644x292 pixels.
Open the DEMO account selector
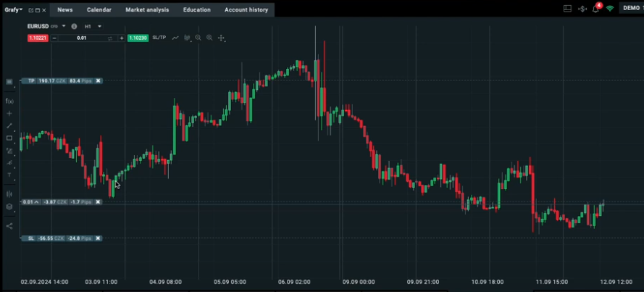[x=632, y=8]
